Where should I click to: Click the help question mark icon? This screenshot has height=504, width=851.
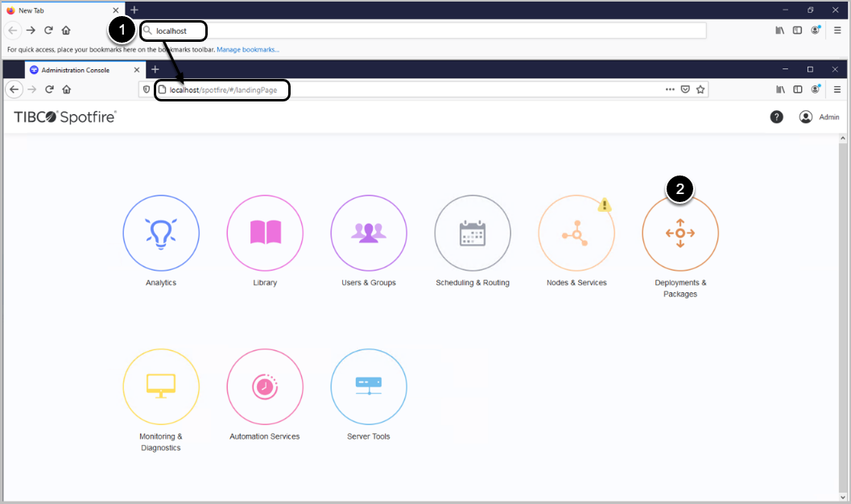click(776, 117)
